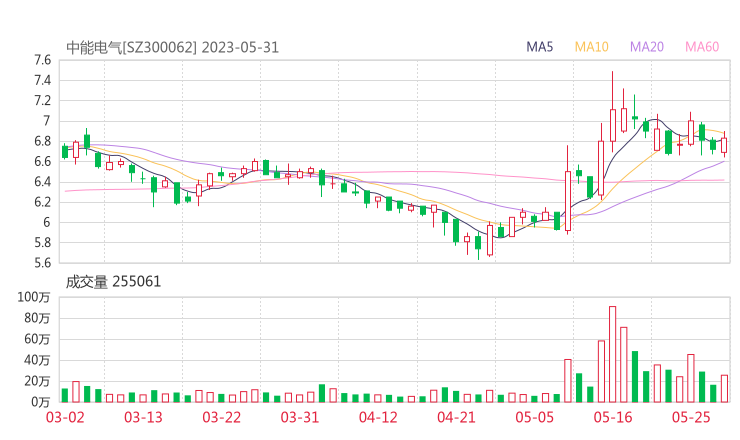Click the 成交量 255061 volume label
740x440 pixels.
[113, 282]
